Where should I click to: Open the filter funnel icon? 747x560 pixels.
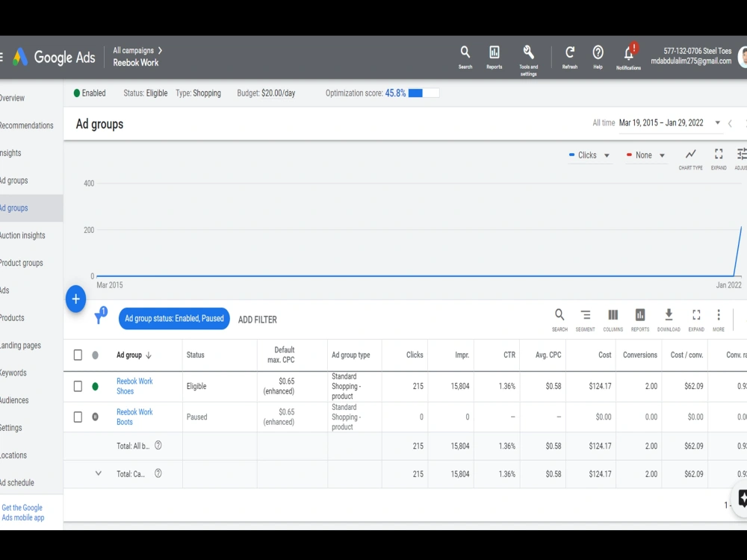[100, 317]
